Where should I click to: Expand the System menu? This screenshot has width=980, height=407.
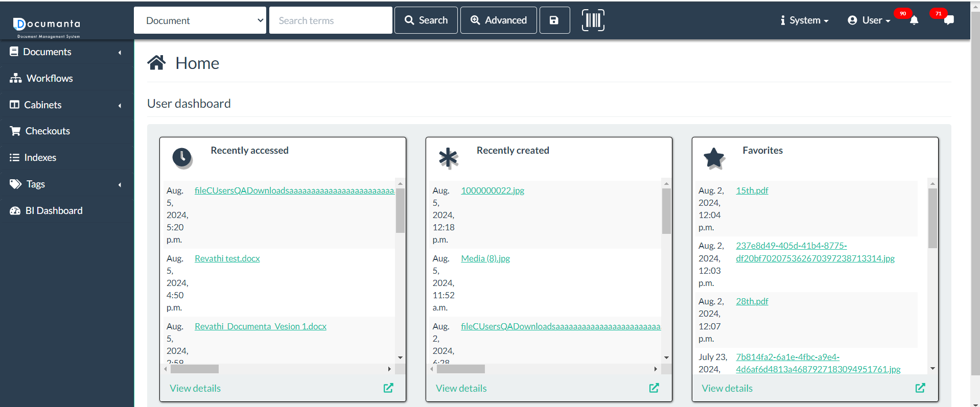[x=804, y=20]
